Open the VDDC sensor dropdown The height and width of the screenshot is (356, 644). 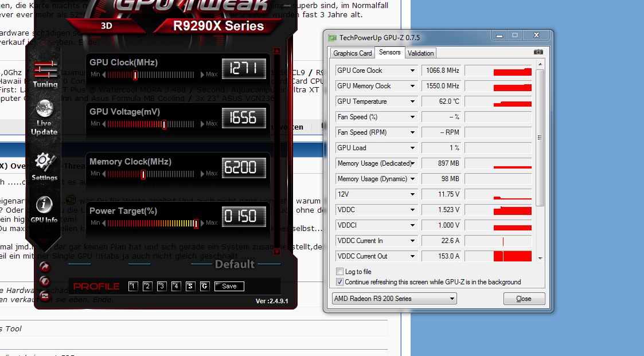click(x=412, y=210)
